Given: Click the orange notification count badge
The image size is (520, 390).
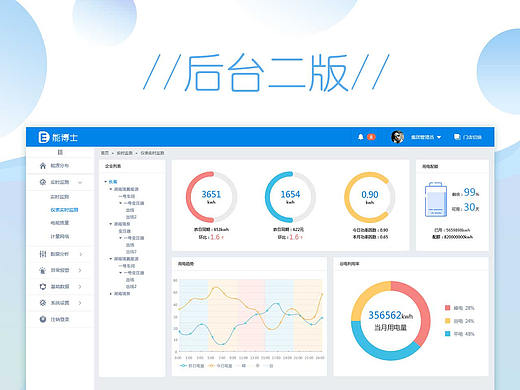Looking at the screenshot, I should tap(371, 137).
